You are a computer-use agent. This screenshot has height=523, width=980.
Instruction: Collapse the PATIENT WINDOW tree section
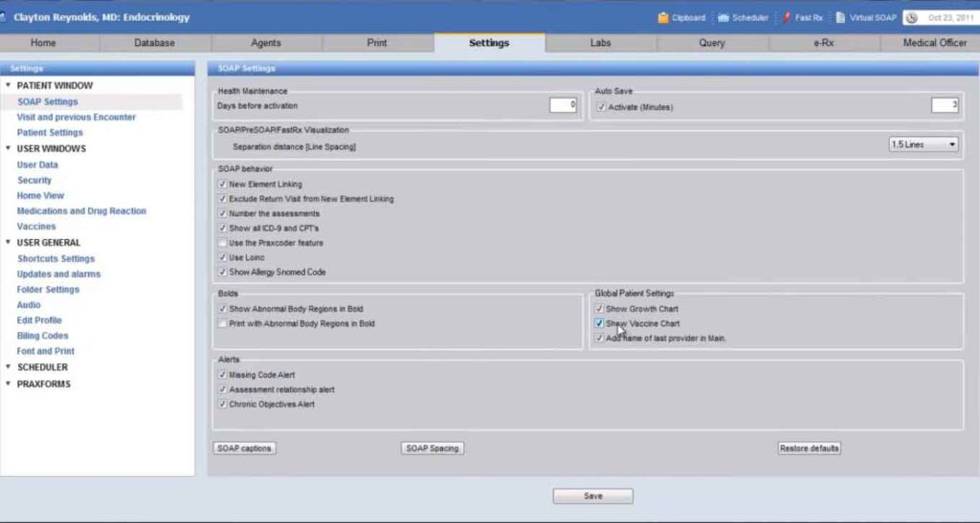coord(8,85)
